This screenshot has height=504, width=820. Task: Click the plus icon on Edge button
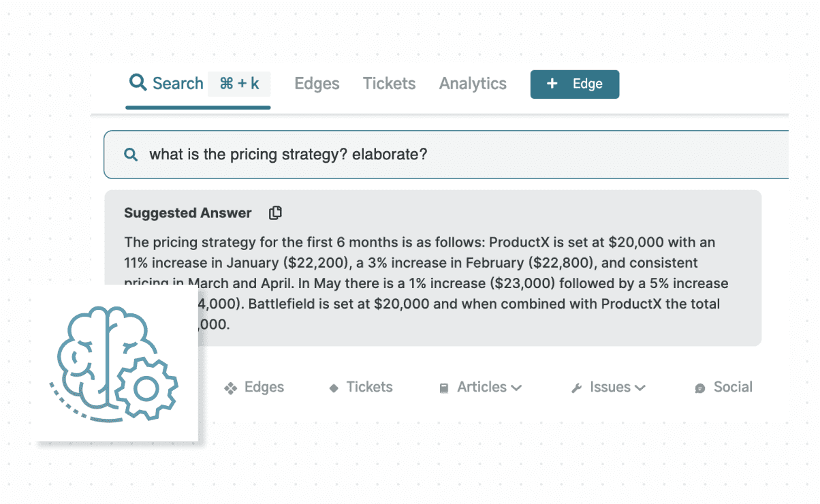(552, 84)
